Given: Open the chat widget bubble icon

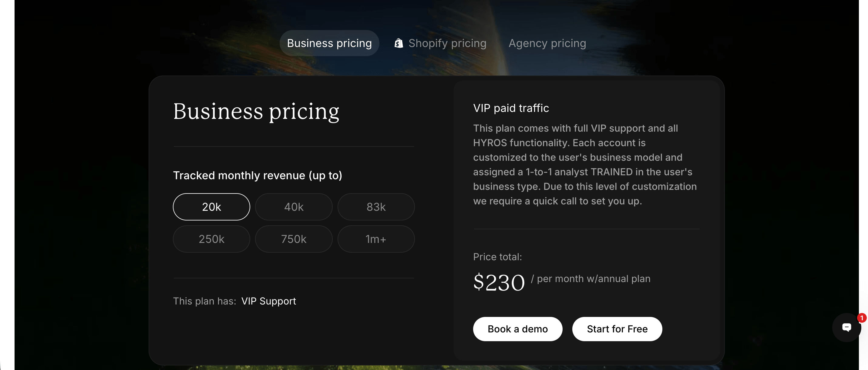Looking at the screenshot, I should [846, 327].
